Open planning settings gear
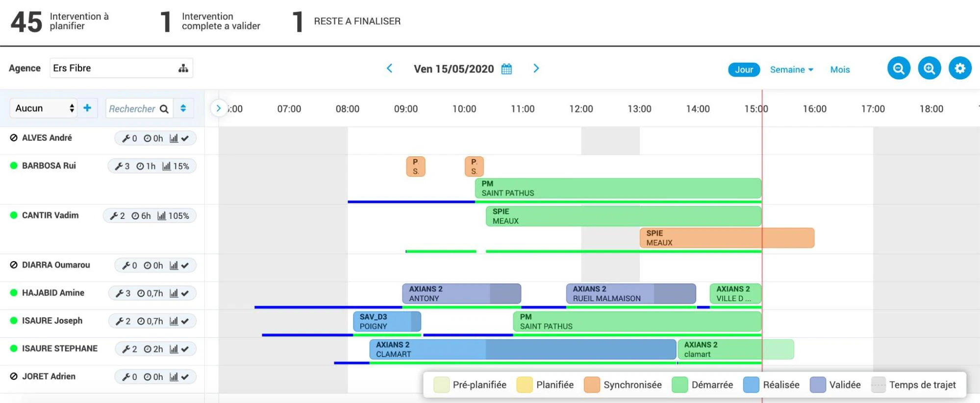The width and height of the screenshot is (980, 403). [960, 68]
